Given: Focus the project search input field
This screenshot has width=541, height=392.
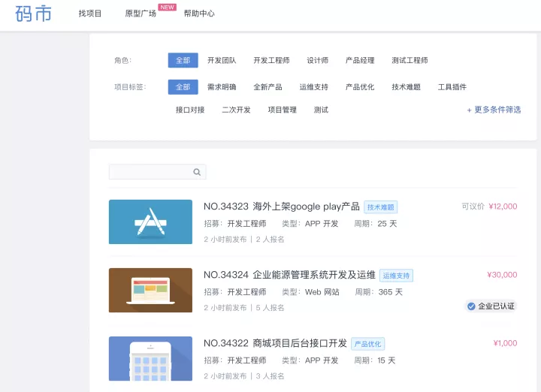Looking at the screenshot, I should coord(157,172).
